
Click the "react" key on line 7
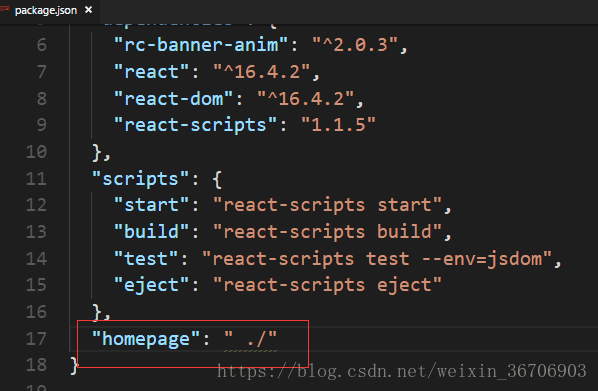click(x=152, y=72)
